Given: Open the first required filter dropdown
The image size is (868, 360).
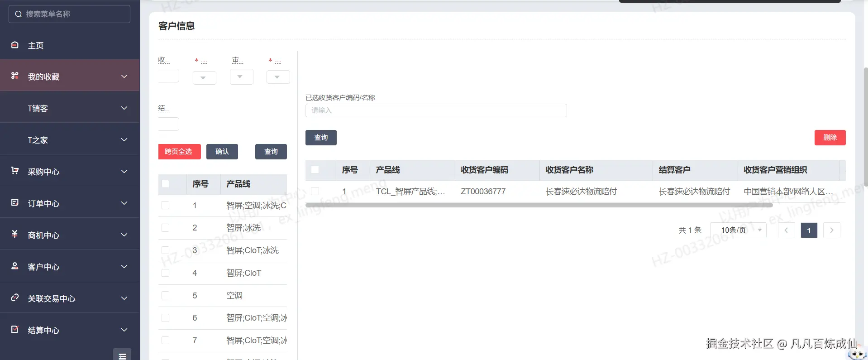Looking at the screenshot, I should coord(205,77).
